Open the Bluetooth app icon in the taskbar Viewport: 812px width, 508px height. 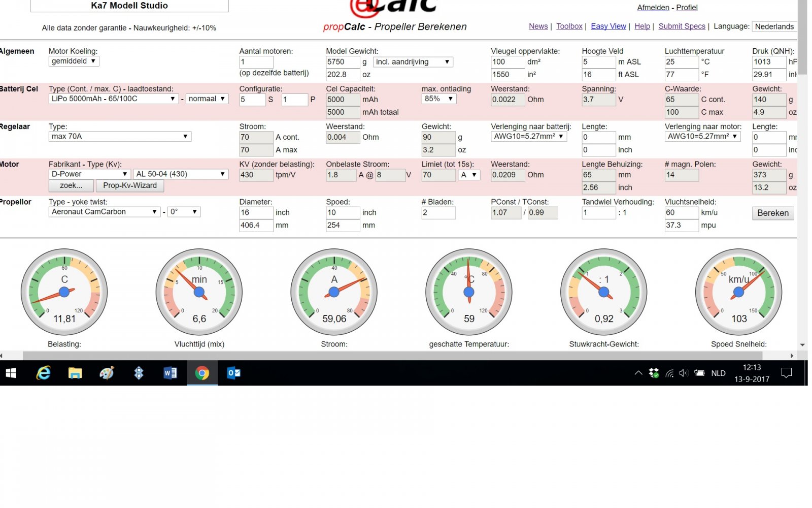coord(139,373)
